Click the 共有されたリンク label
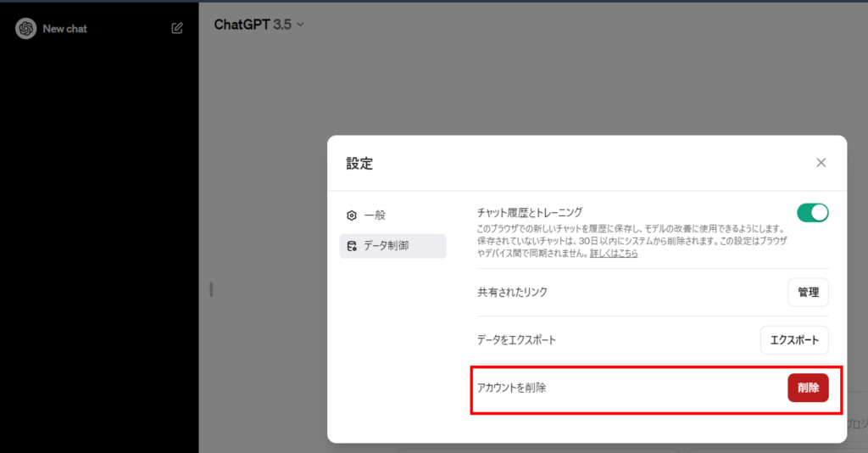 pyautogui.click(x=512, y=292)
